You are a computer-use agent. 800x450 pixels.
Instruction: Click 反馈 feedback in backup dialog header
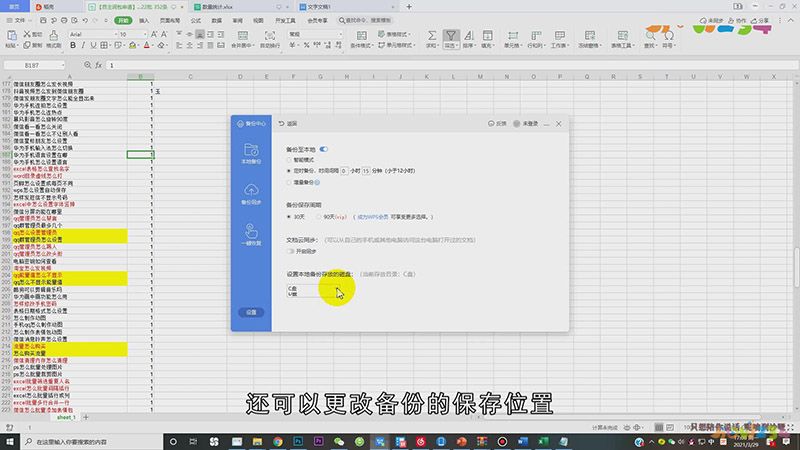(x=497, y=123)
